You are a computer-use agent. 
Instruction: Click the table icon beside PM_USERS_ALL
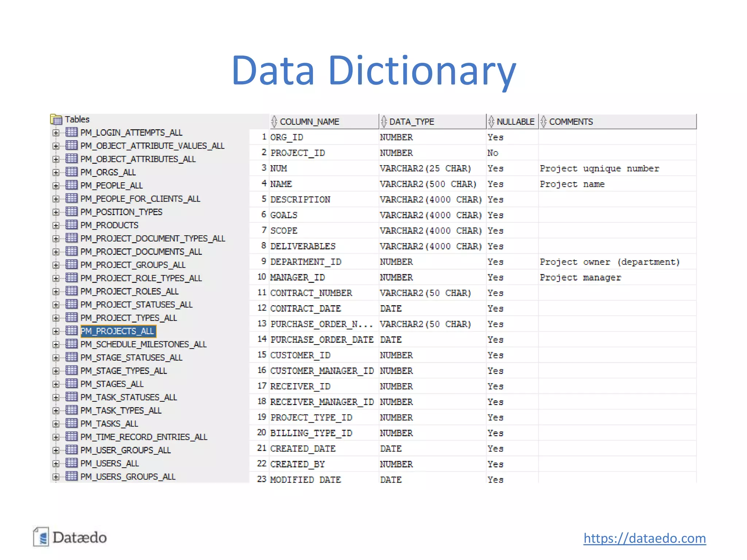[71, 463]
